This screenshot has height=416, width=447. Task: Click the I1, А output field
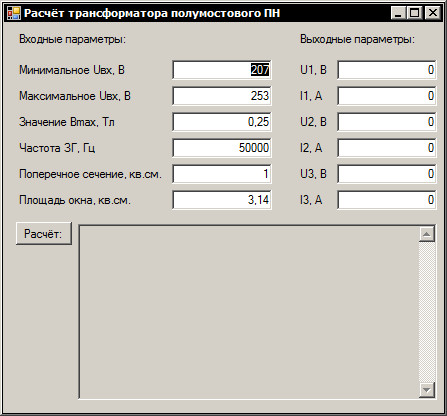tap(387, 96)
